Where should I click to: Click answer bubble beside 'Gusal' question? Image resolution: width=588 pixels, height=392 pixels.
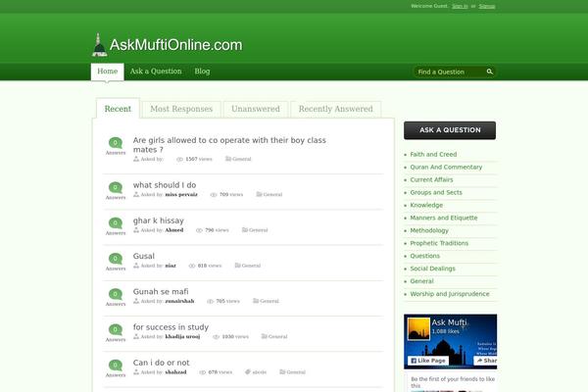pos(116,259)
